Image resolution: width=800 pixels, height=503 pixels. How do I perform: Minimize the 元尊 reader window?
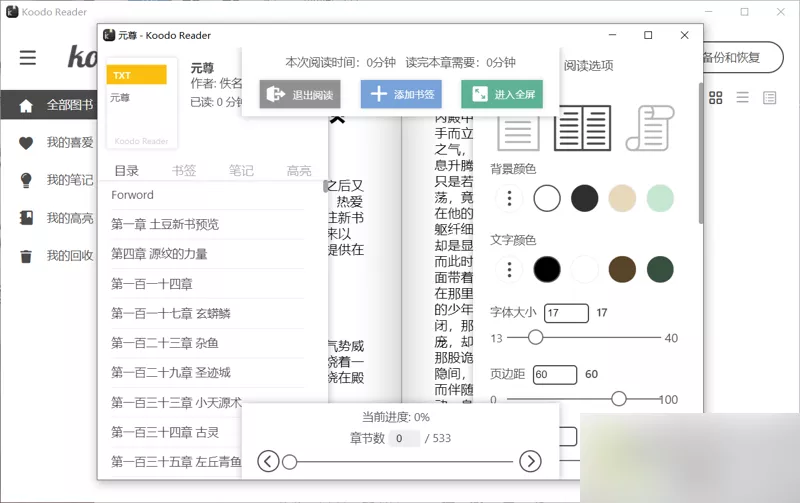[x=612, y=35]
